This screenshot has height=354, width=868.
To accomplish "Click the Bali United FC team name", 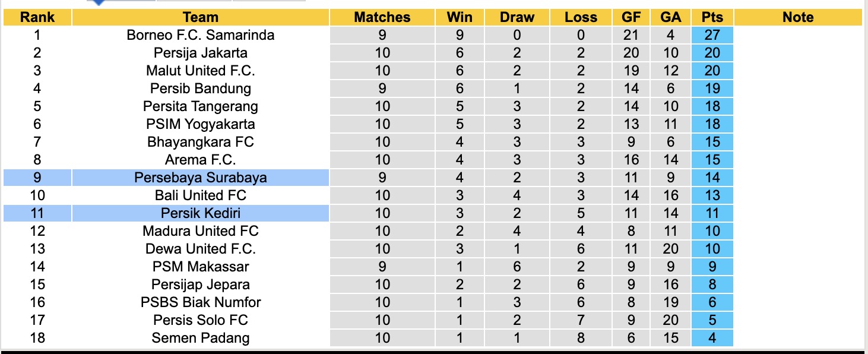I will click(x=201, y=195).
